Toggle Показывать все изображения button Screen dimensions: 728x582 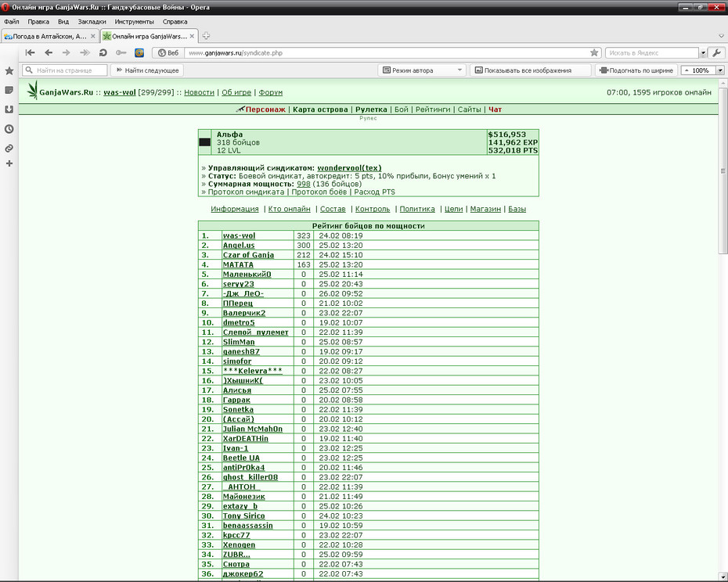(x=523, y=70)
